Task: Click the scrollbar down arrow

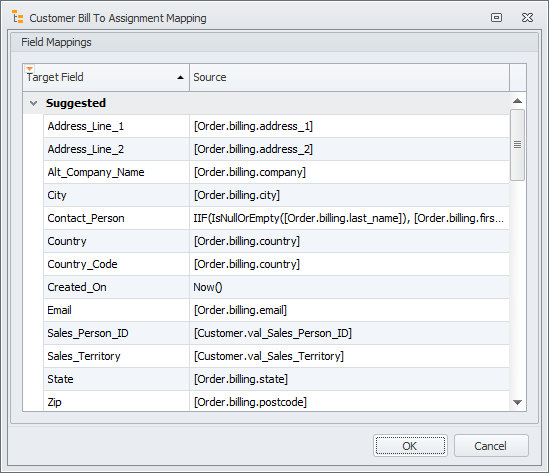Action: 517,402
